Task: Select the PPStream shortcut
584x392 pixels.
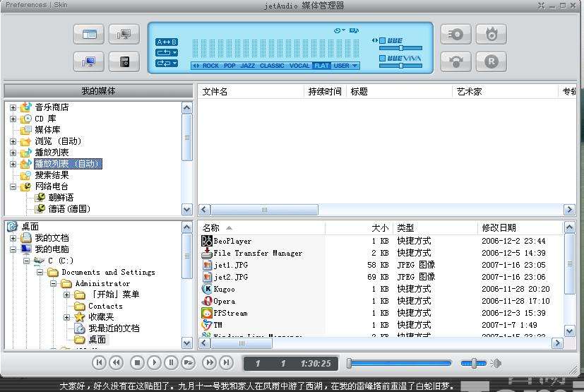Action: point(230,313)
